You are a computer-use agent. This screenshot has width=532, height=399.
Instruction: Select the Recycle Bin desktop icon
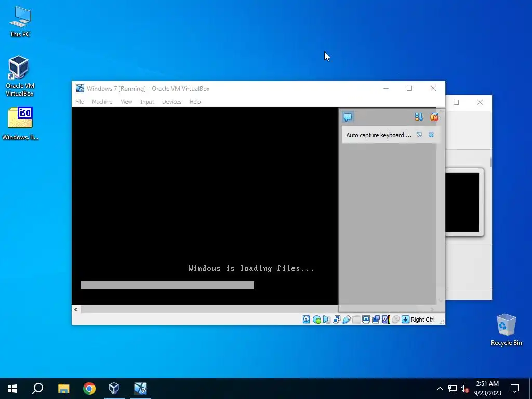click(506, 329)
